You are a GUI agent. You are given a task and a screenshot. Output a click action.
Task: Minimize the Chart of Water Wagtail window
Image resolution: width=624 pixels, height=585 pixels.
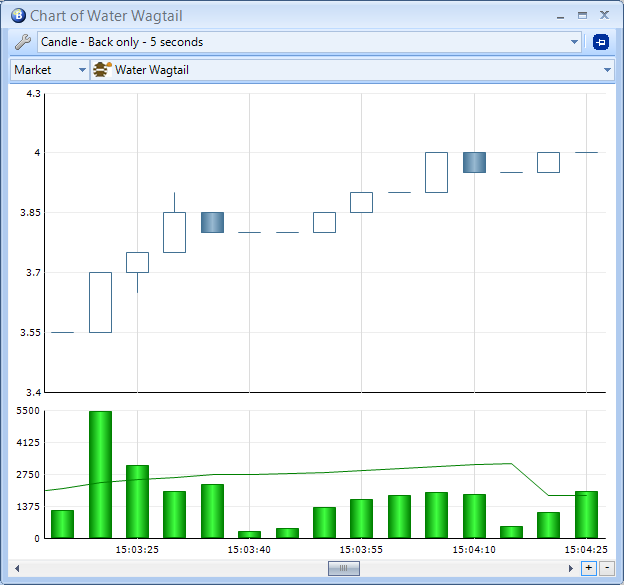pyautogui.click(x=560, y=16)
